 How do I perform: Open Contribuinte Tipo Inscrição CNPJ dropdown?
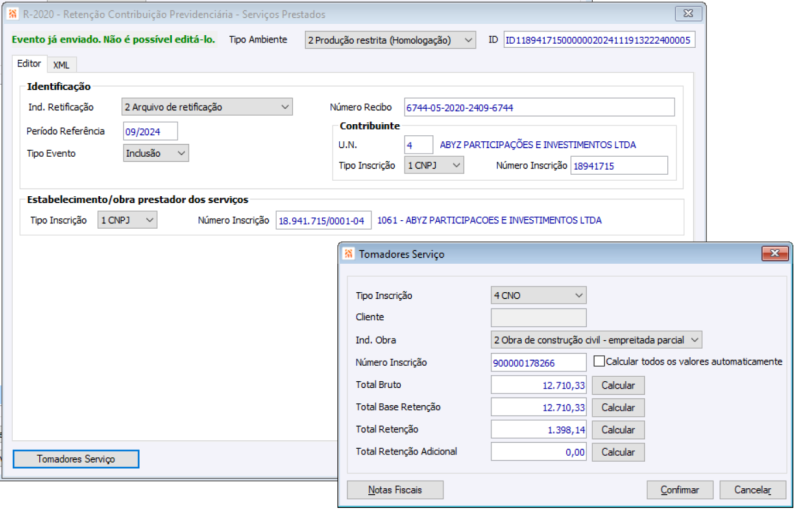(434, 165)
